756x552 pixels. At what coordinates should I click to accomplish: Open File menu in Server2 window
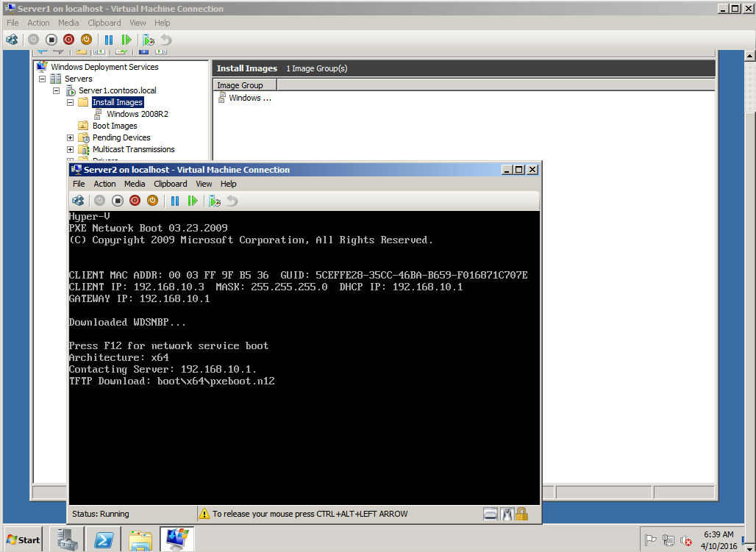(79, 184)
